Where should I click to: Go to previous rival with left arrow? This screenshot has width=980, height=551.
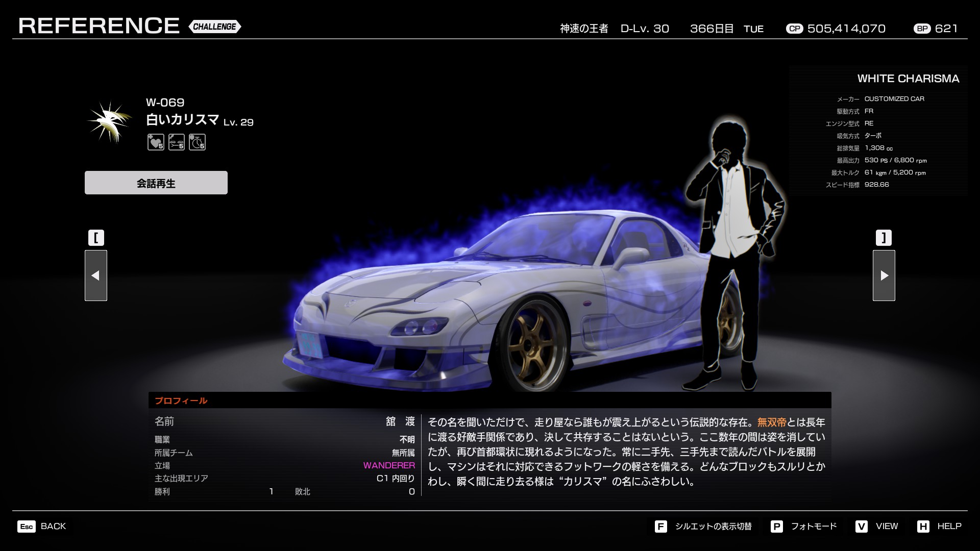[96, 275]
